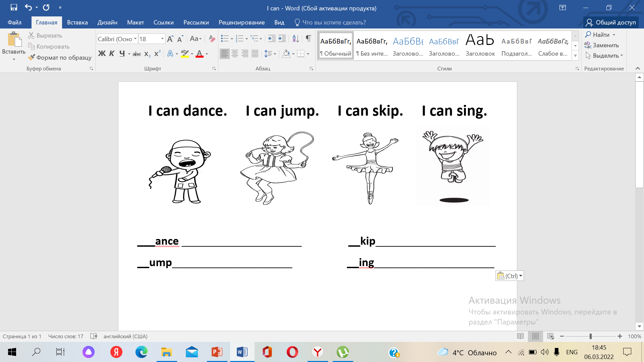Open the font size 18 dropdown

[162, 39]
